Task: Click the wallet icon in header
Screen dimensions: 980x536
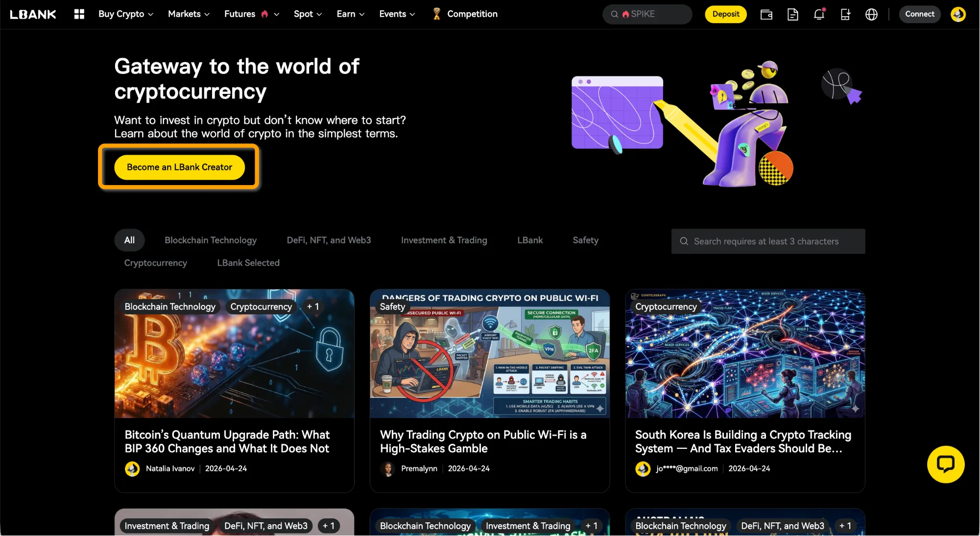Action: pyautogui.click(x=766, y=14)
